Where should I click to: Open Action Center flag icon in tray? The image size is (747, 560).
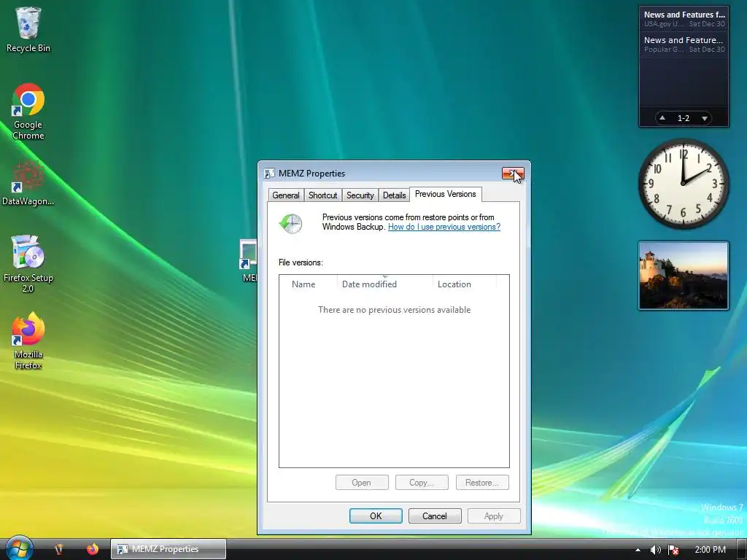tap(673, 550)
